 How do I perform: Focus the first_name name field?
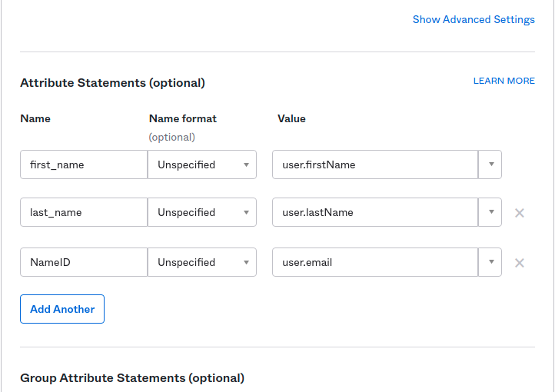click(x=84, y=164)
